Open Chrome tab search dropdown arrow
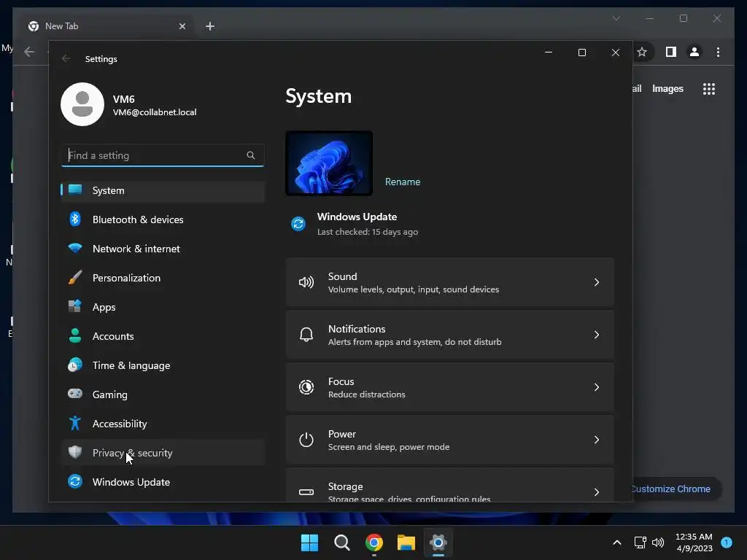Screen dimensions: 747x560 [616, 18]
